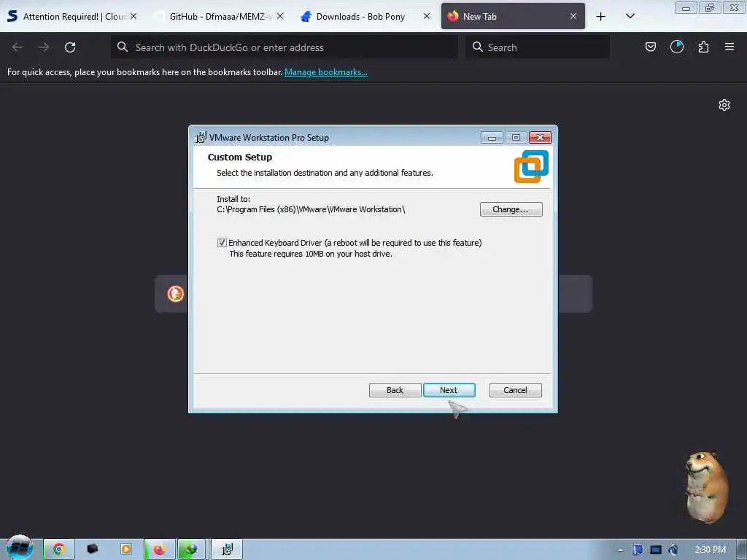Open New Tab personalize gear icon

click(x=724, y=105)
